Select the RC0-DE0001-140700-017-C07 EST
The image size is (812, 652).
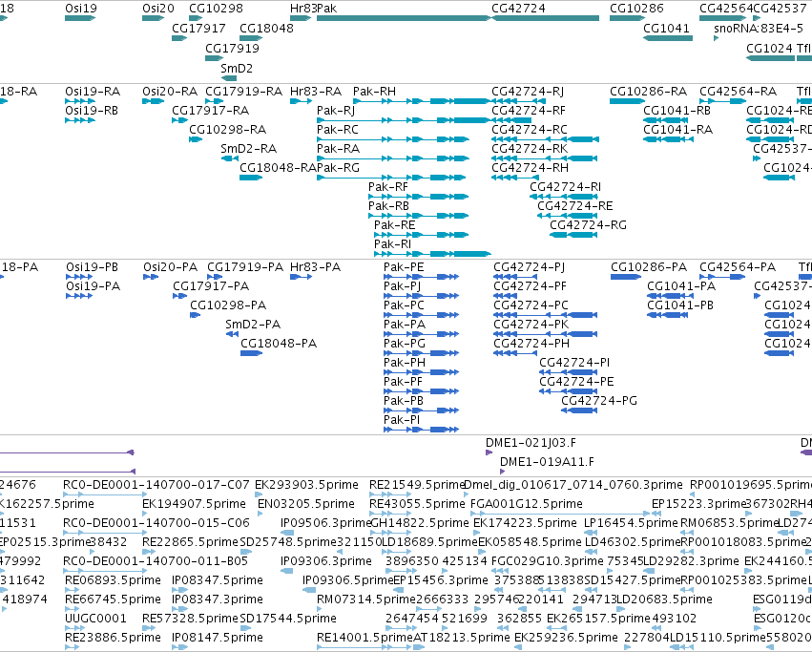(x=105, y=494)
